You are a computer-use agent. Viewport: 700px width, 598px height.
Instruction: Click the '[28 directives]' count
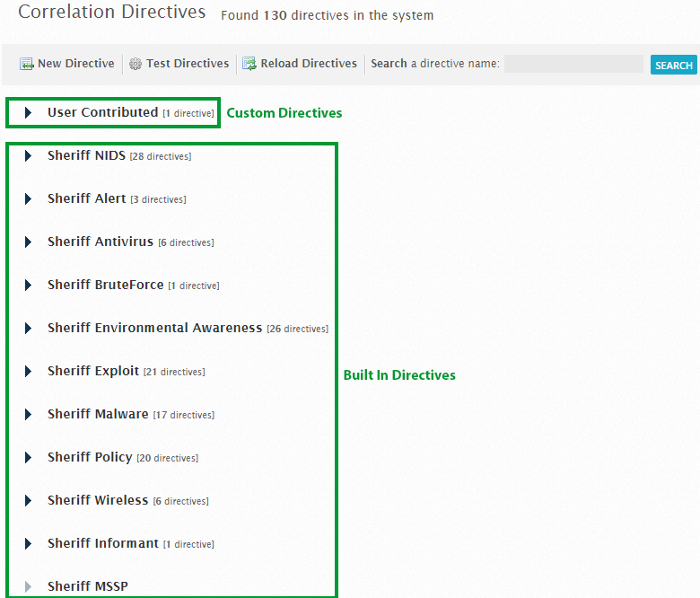click(161, 156)
